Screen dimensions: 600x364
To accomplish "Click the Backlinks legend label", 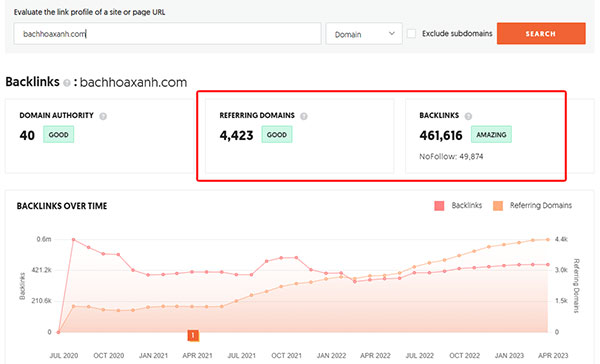I will pos(466,206).
